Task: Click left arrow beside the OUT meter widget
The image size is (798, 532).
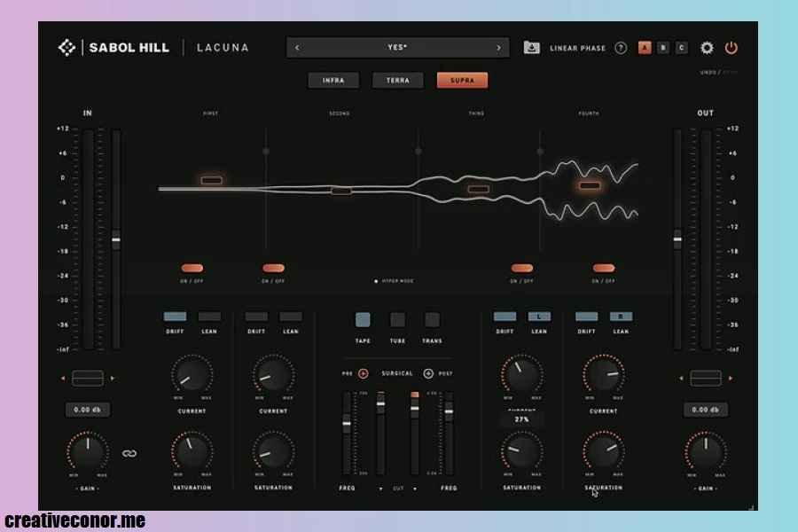Action: click(681, 379)
